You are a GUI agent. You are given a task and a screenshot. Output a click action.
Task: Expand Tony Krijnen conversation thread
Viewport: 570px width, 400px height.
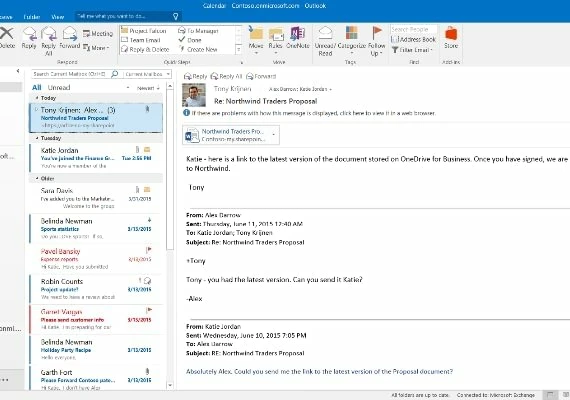tap(36, 109)
